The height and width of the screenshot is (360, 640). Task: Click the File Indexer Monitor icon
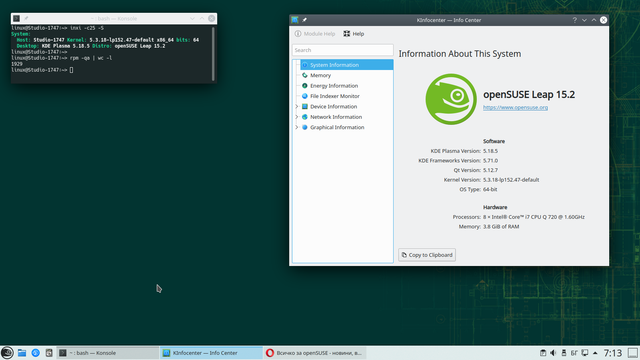click(x=304, y=96)
